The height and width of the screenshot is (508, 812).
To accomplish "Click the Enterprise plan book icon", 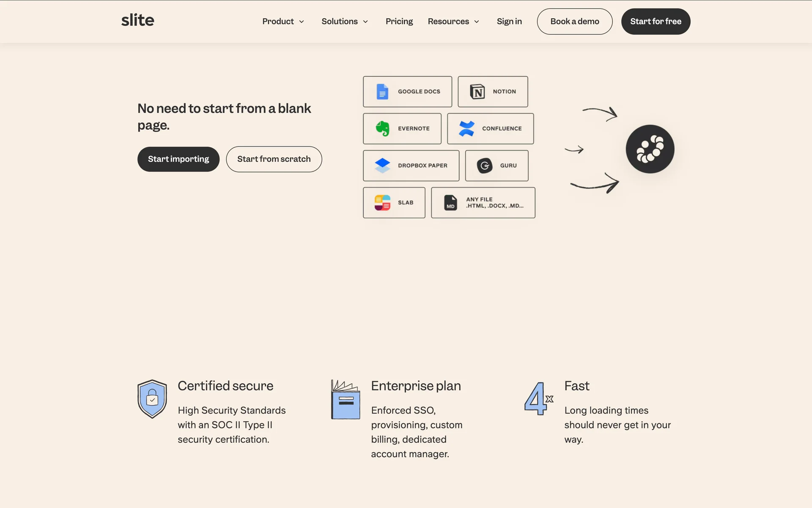I will point(346,399).
